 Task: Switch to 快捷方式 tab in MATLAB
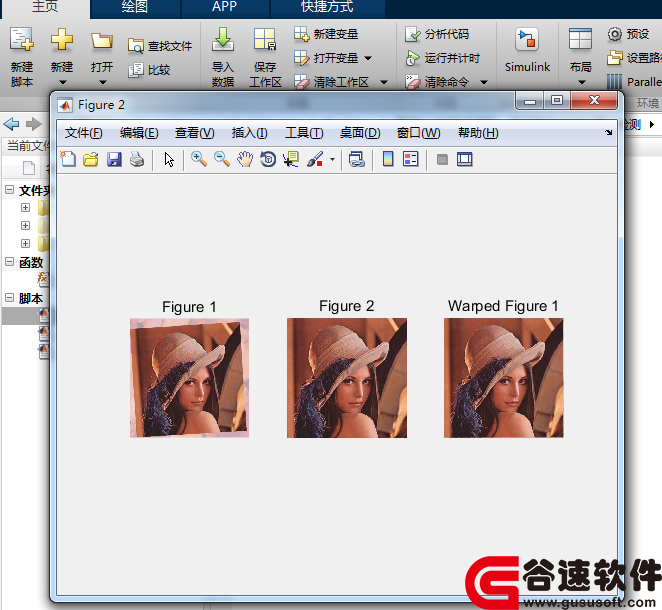327,8
